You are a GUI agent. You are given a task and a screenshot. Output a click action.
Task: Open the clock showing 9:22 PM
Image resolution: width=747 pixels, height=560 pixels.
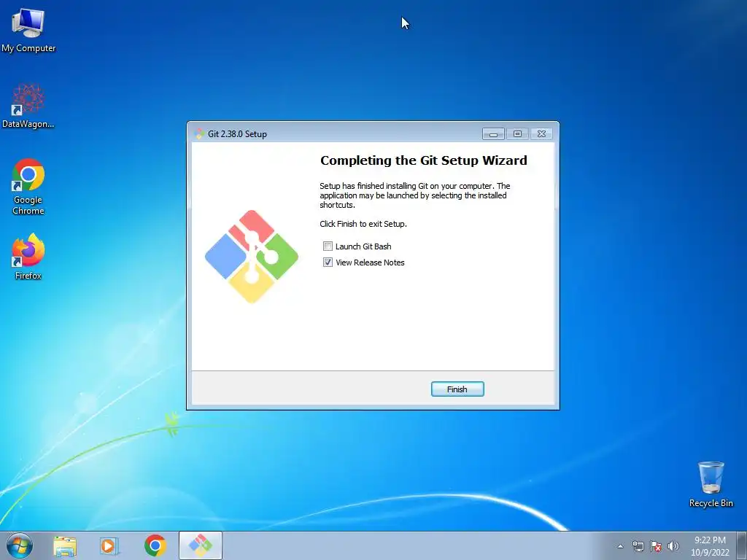point(710,546)
